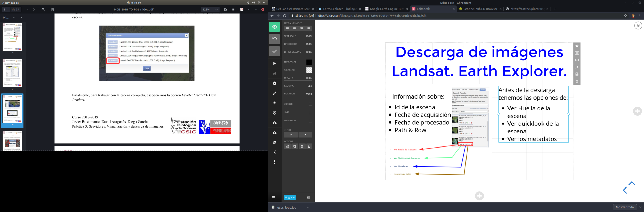Click the Letter Spacing 100% value

309,52
